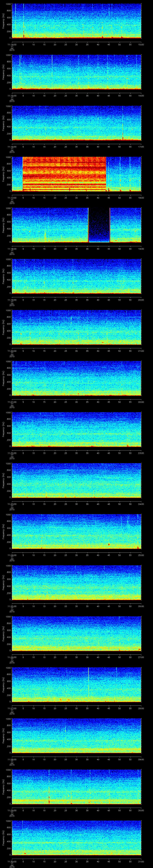
Task: Click the 31:00 end time label
Action: click(x=141, y=861)
